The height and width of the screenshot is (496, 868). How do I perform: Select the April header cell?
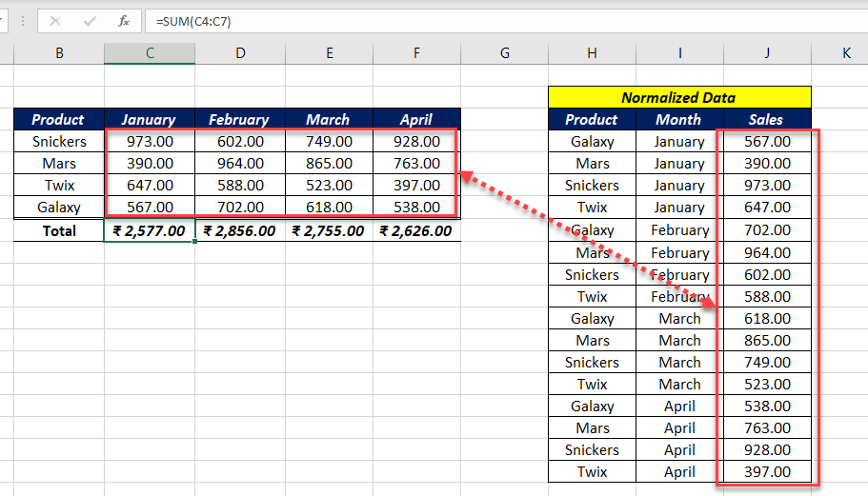(x=416, y=119)
